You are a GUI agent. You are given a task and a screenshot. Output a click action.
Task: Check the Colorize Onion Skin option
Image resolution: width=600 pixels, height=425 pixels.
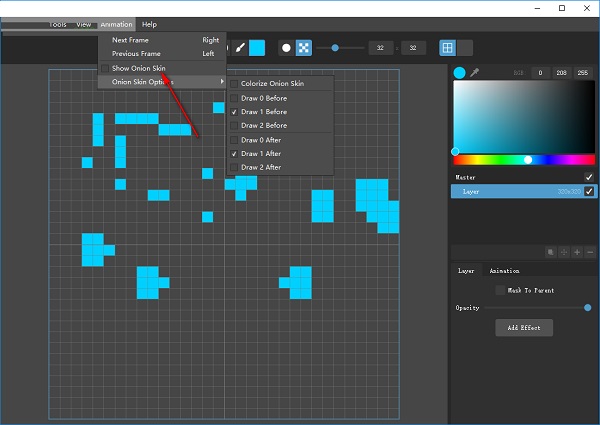(x=234, y=84)
